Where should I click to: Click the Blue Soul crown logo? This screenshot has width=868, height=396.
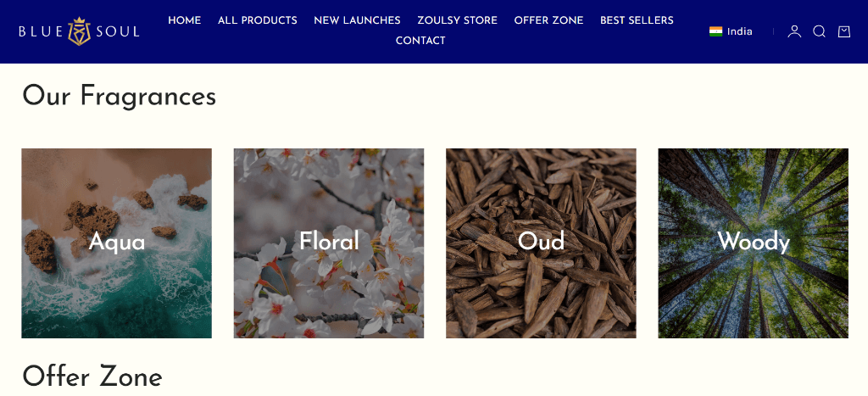(x=79, y=31)
